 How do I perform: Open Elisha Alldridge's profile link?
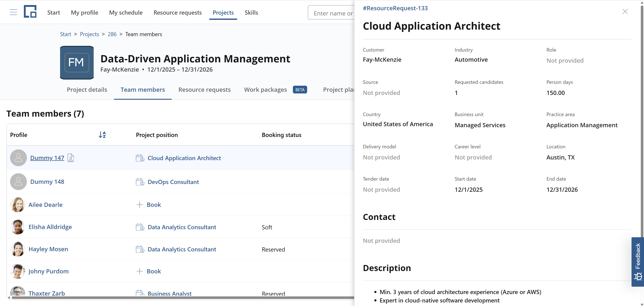[50, 227]
